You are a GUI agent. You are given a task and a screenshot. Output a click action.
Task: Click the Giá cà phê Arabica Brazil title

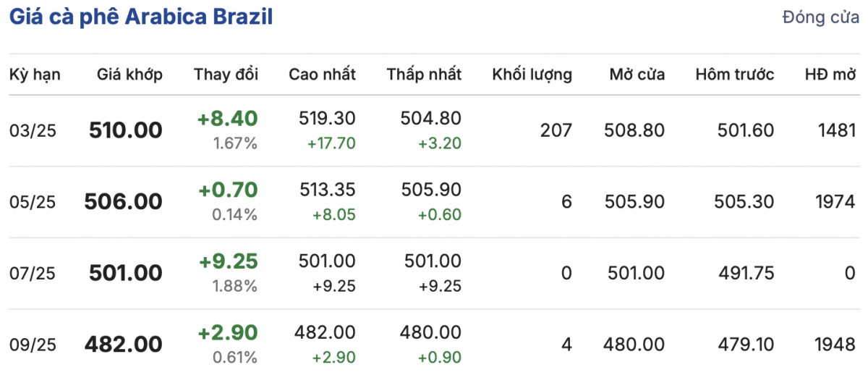[x=140, y=18]
